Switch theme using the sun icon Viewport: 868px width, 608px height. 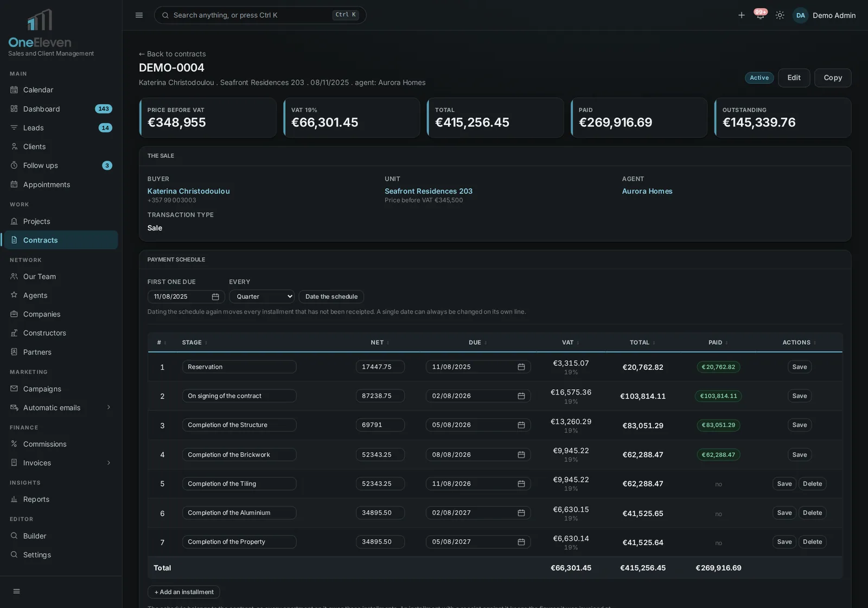click(x=780, y=15)
